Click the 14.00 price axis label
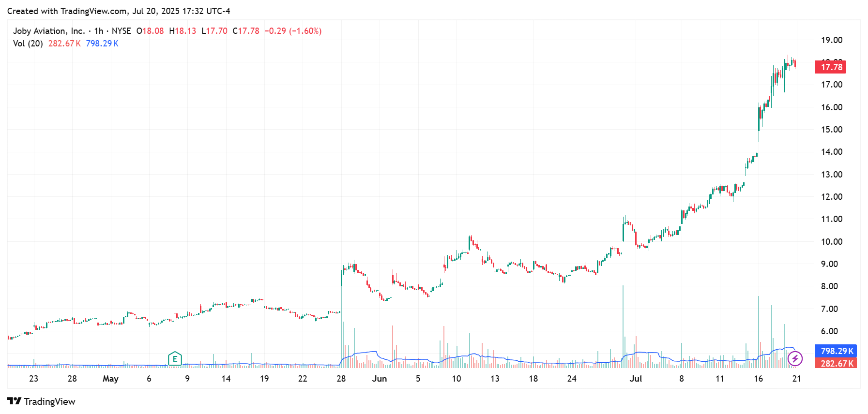The width and height of the screenshot is (868, 414). coord(832,152)
